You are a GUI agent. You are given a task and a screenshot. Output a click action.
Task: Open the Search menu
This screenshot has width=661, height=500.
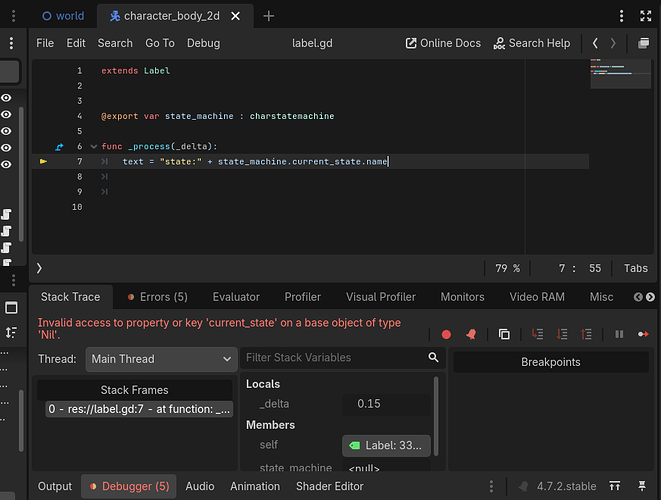115,43
